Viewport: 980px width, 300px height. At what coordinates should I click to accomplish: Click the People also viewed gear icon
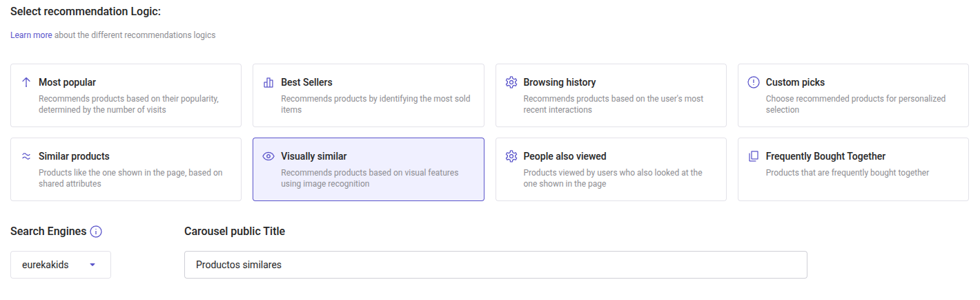511,156
